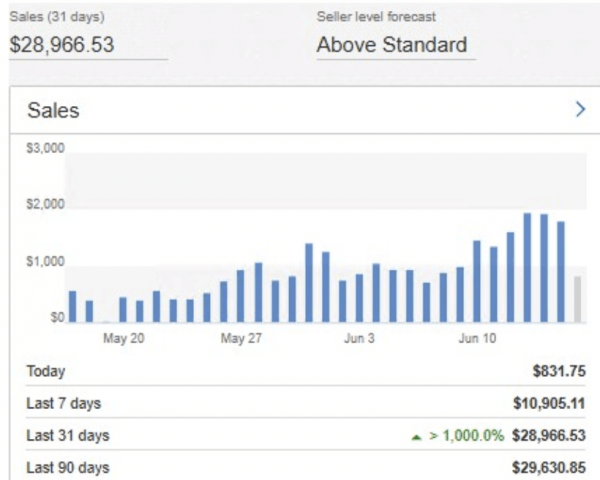The image size is (600, 480).
Task: Click the leftmost blue bar in chart
Action: [72, 307]
